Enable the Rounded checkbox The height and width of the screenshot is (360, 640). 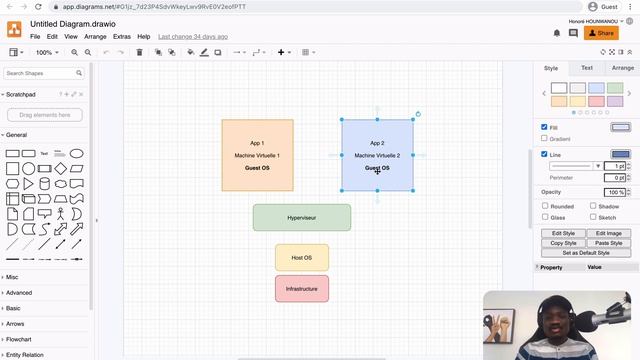pos(545,206)
